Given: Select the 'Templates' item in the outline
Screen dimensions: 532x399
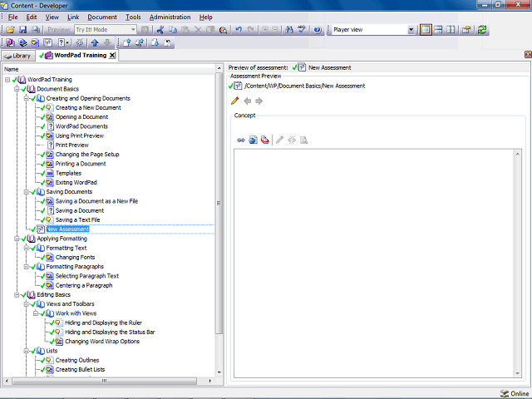Looking at the screenshot, I should (x=68, y=174).
